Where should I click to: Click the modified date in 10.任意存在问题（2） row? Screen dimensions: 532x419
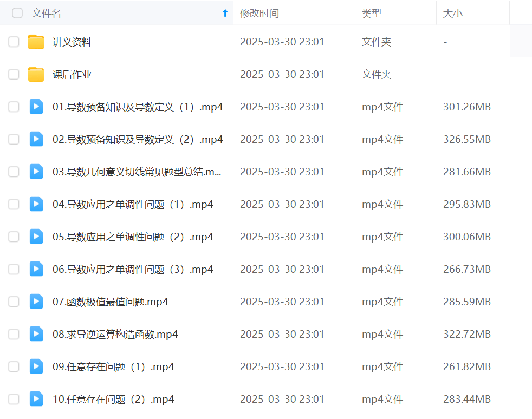click(282, 399)
